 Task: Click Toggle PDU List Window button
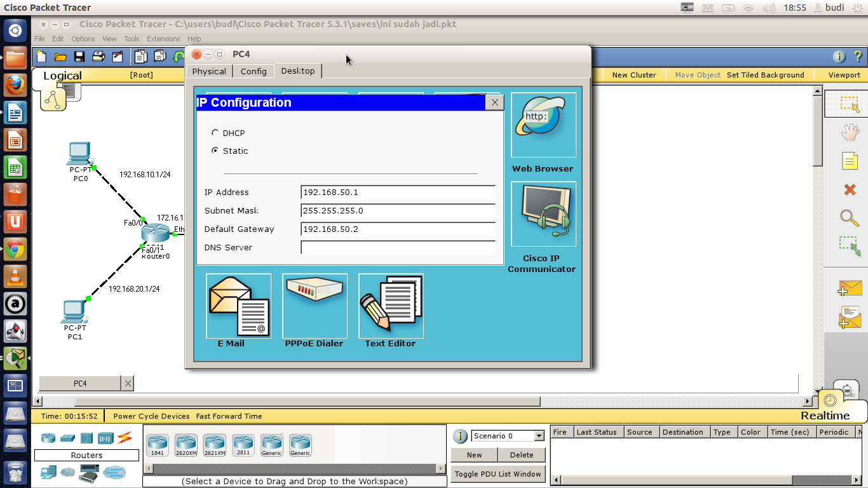498,474
